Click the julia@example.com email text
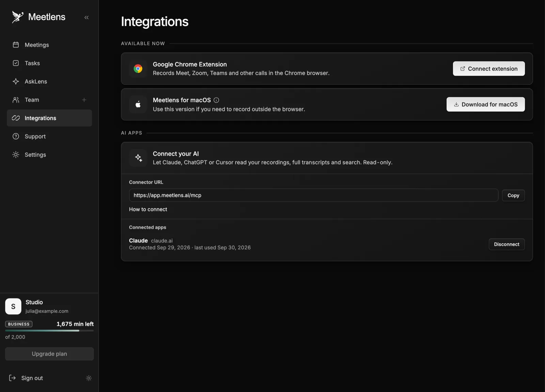The image size is (545, 392). pos(47,311)
